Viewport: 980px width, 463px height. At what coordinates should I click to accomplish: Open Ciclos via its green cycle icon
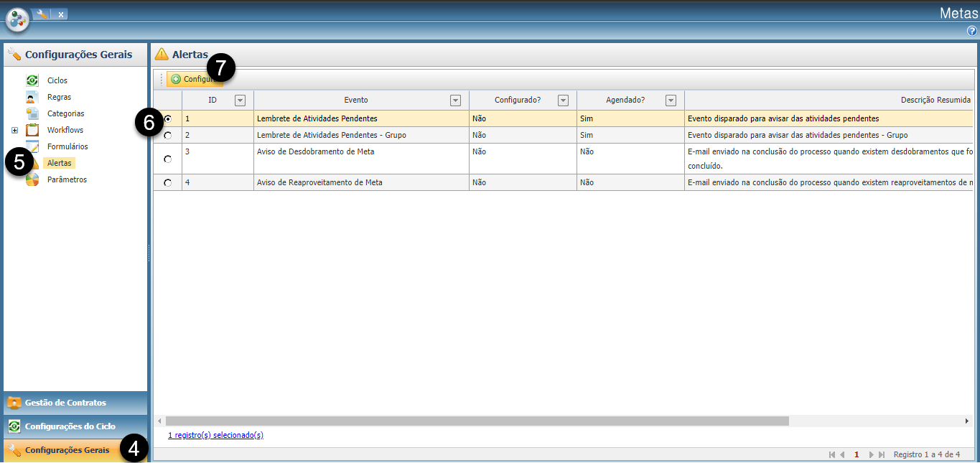32,80
